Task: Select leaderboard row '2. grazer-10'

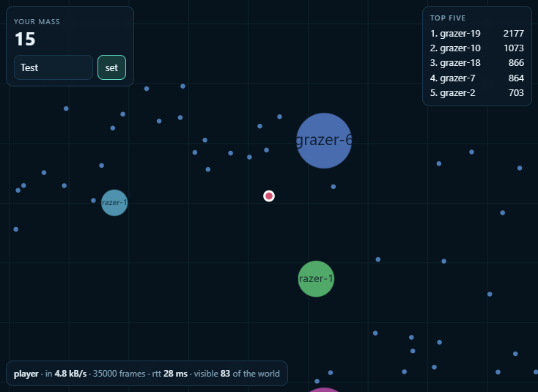Action: (476, 48)
